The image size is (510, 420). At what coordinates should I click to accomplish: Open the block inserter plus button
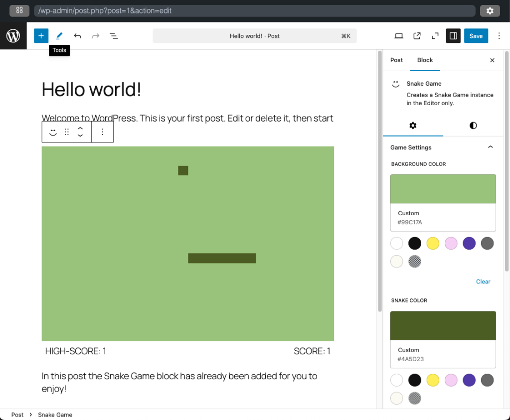click(x=41, y=36)
